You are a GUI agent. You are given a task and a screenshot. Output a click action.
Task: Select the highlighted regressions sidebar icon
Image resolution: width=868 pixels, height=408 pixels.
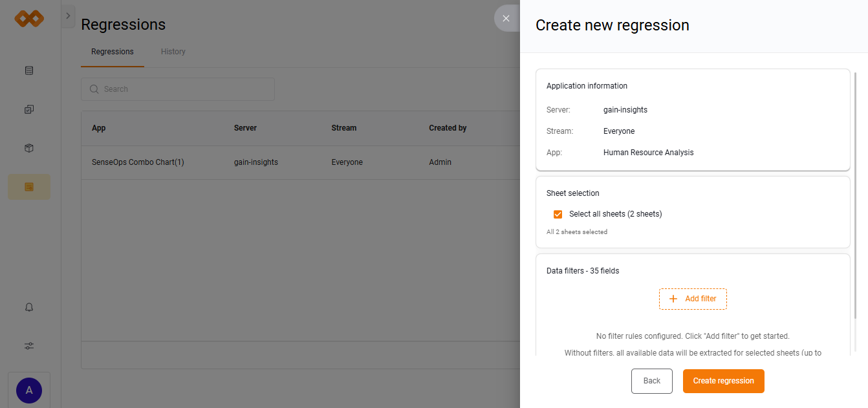(x=29, y=187)
